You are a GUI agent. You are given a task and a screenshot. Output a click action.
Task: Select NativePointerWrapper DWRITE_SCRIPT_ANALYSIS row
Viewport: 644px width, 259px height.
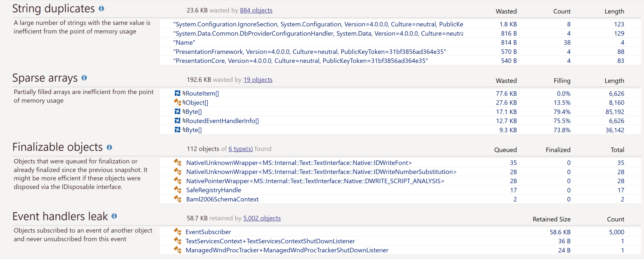[x=400, y=181]
